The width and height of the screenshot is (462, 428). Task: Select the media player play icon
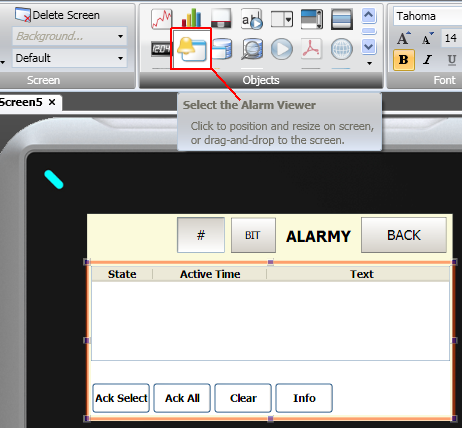click(282, 49)
